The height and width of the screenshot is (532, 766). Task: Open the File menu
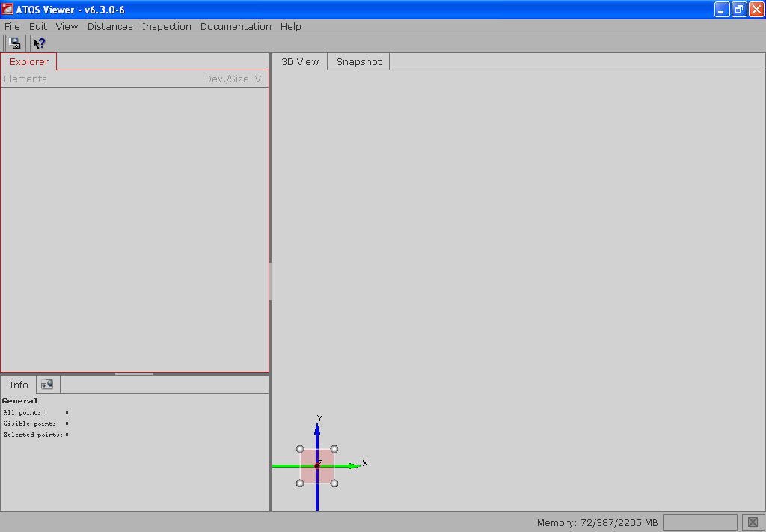pos(12,26)
